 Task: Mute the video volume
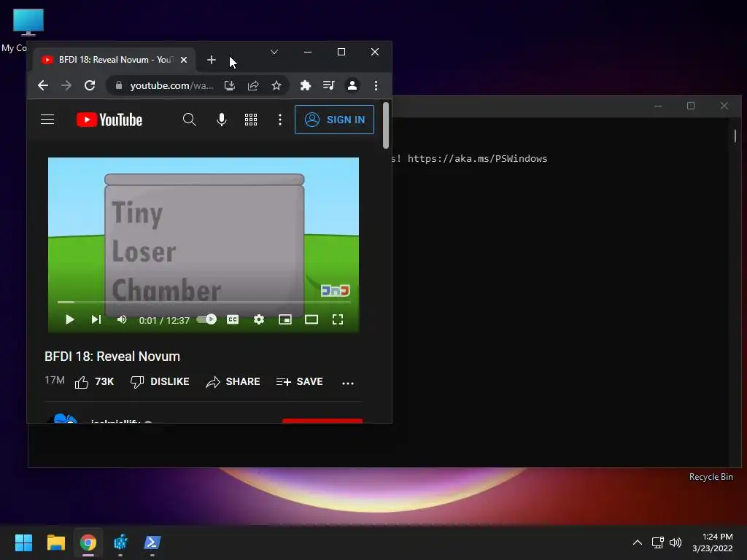[122, 319]
